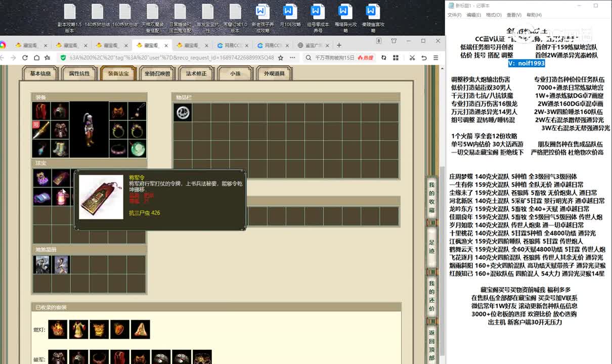Switch to the 小孩 tab
The height and width of the screenshot is (364, 612).
pyautogui.click(x=235, y=74)
